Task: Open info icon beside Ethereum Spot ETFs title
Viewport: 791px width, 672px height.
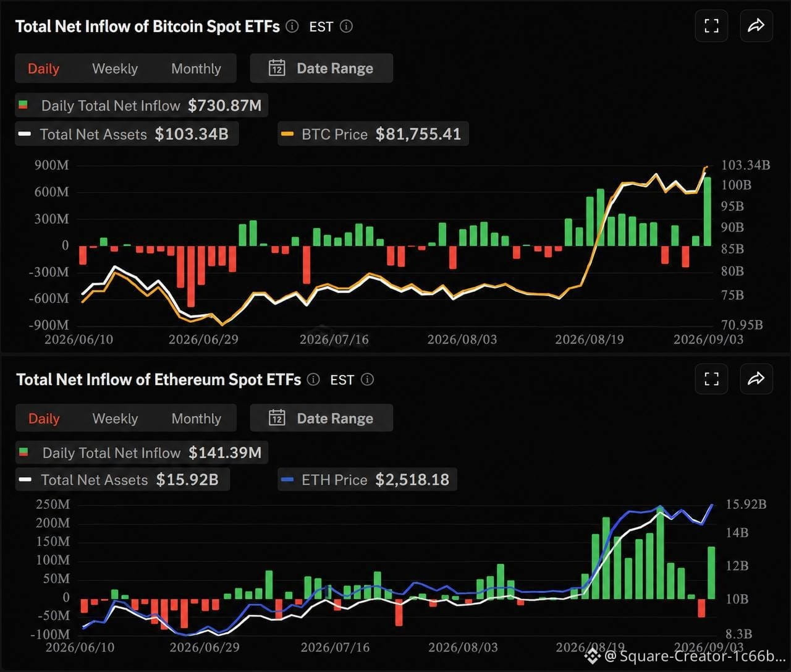Action: click(x=313, y=380)
